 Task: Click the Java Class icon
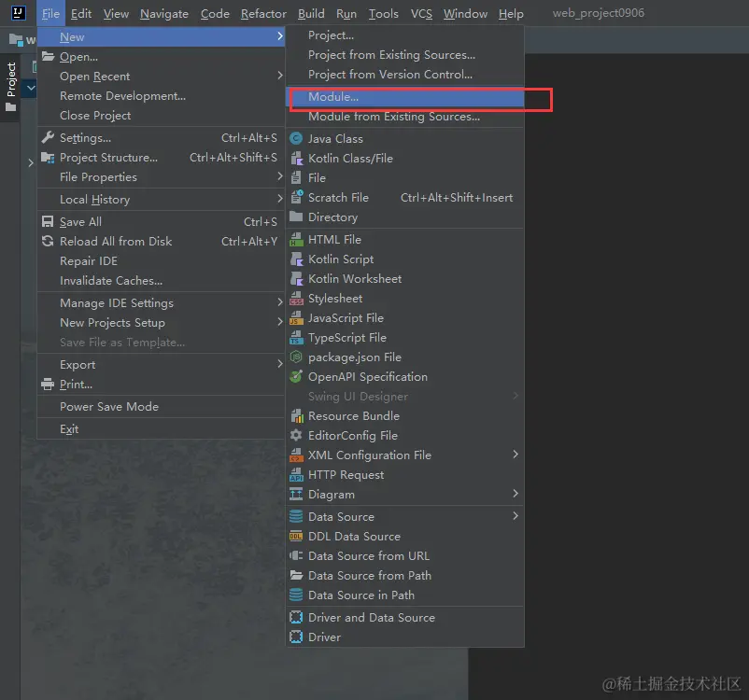[x=296, y=138]
